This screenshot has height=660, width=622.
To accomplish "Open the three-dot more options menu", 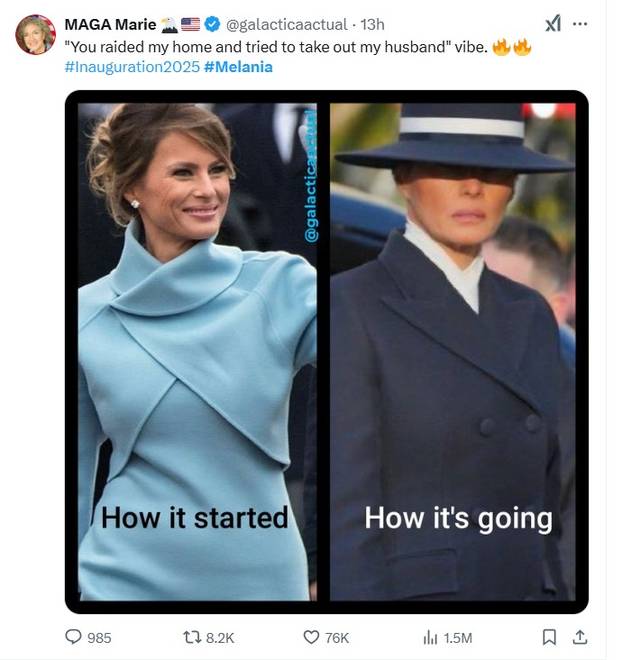I will [581, 23].
